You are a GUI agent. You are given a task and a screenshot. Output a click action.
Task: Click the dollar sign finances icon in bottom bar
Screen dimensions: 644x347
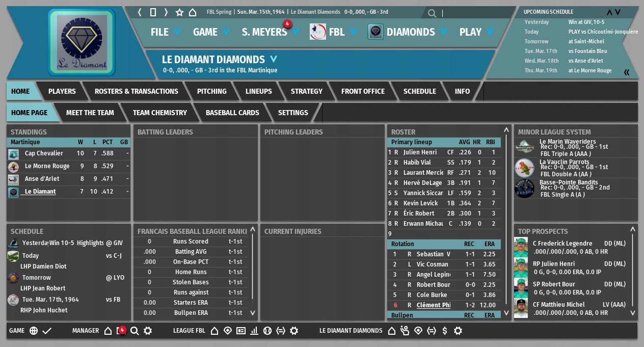pos(445,331)
